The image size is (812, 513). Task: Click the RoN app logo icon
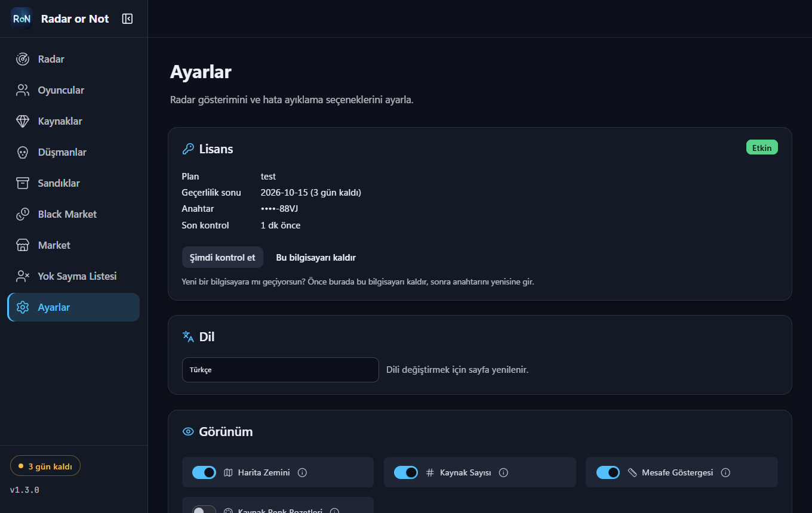(x=21, y=18)
